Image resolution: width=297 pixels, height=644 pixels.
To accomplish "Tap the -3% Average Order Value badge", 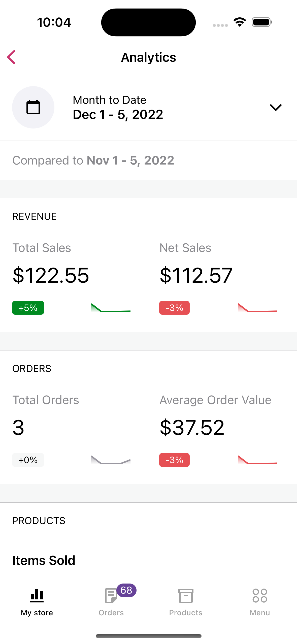I will coord(174,460).
